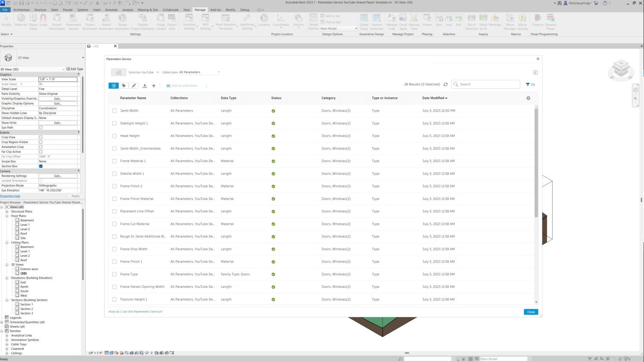Screen dimensions: 644x362
Task: Click the ViewCube in the 3D view
Action: (x=621, y=69)
